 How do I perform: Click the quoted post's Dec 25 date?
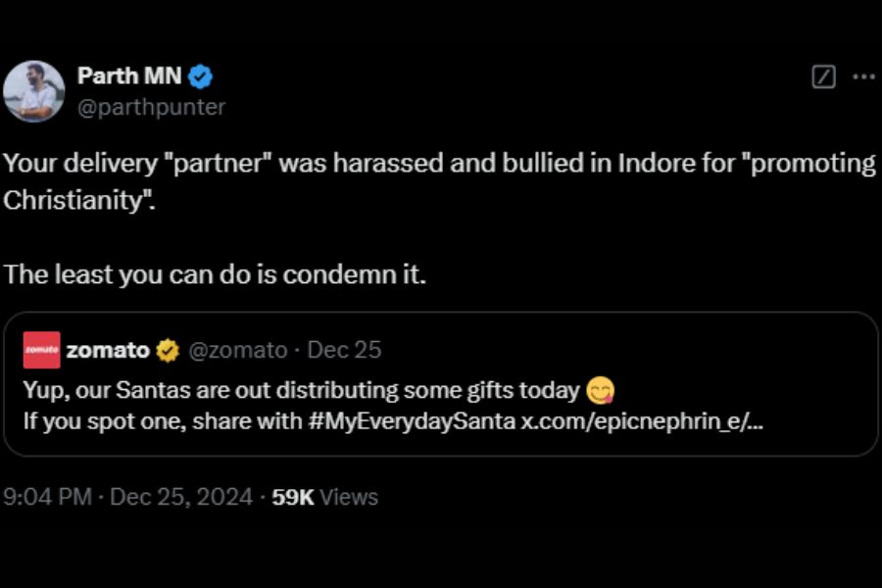pos(344,350)
